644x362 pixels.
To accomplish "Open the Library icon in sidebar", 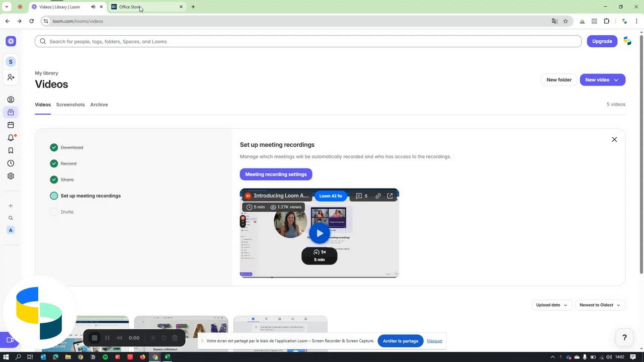I will click(x=11, y=112).
